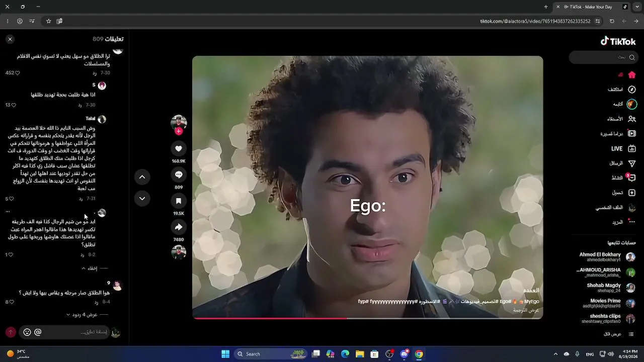The image size is (644, 362).
Task: Open the emoji picker in comment box
Action: point(27,332)
